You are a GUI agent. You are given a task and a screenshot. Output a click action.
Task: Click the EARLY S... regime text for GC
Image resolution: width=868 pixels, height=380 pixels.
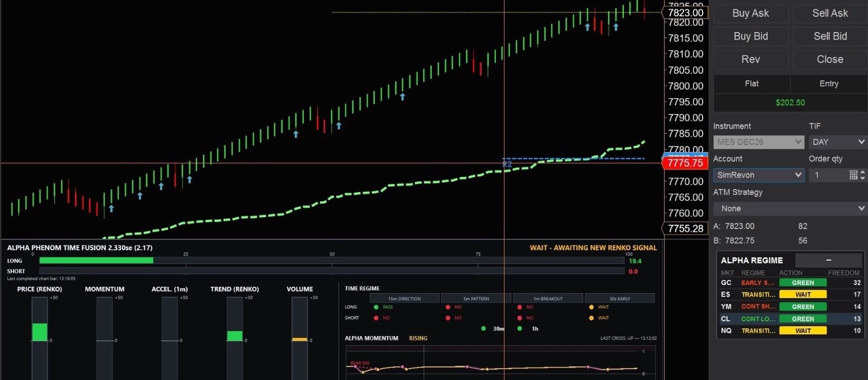point(758,283)
